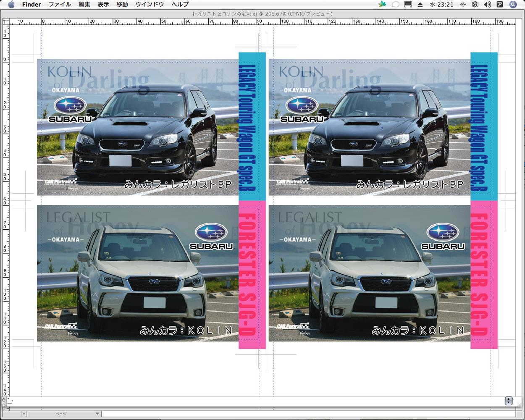The image size is (525, 420).
Task: Click the up-down stepper at window bottom
Action: (509, 401)
